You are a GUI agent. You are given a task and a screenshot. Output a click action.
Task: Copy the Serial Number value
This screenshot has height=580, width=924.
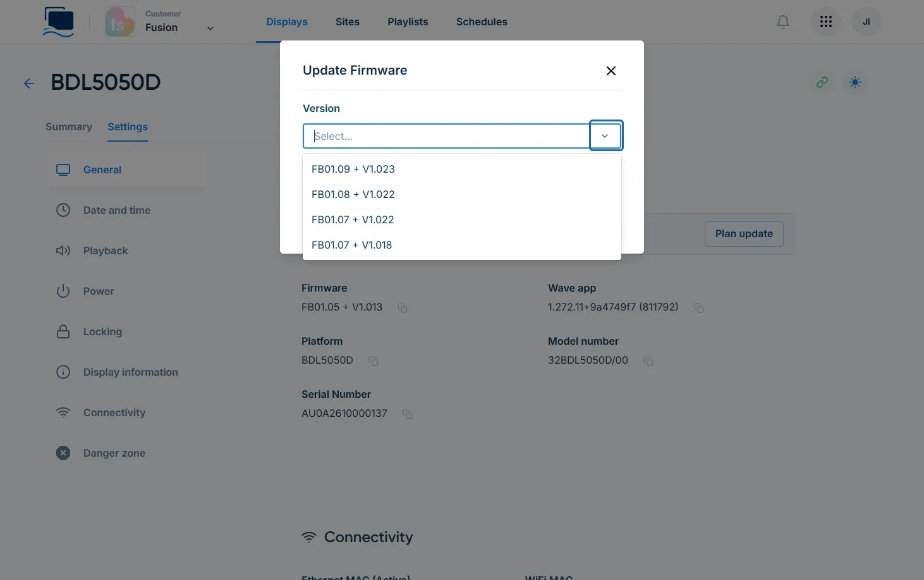408,414
